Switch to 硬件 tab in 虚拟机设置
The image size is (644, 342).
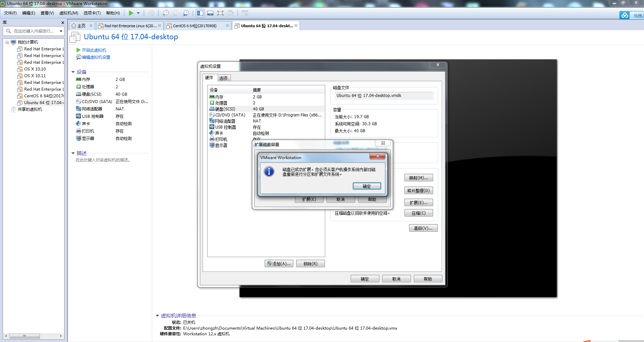tap(209, 78)
